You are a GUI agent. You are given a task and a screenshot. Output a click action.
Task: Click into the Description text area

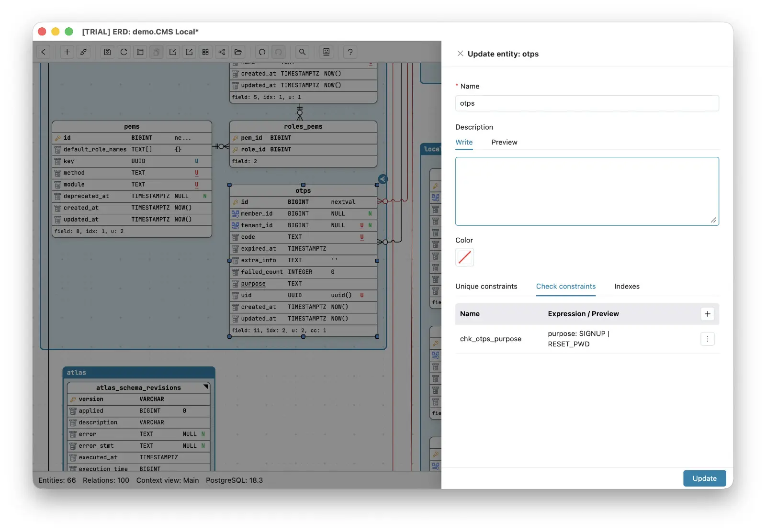pyautogui.click(x=587, y=191)
